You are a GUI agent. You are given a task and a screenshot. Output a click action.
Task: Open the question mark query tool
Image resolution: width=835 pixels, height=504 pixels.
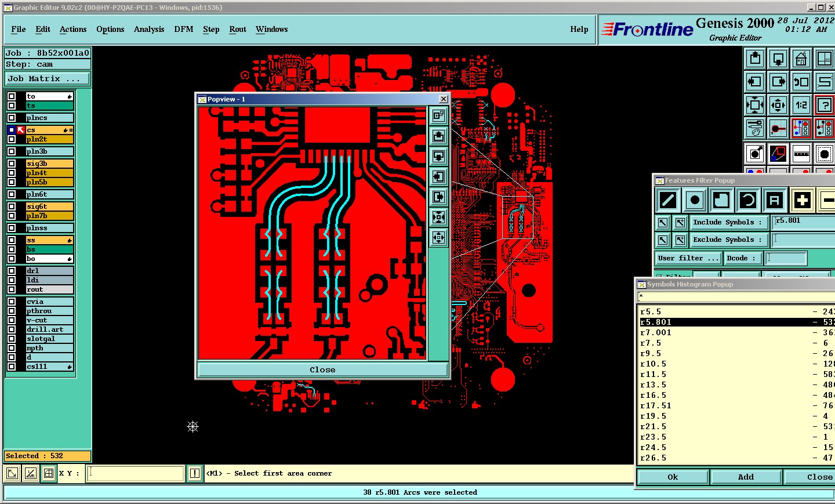[825, 105]
